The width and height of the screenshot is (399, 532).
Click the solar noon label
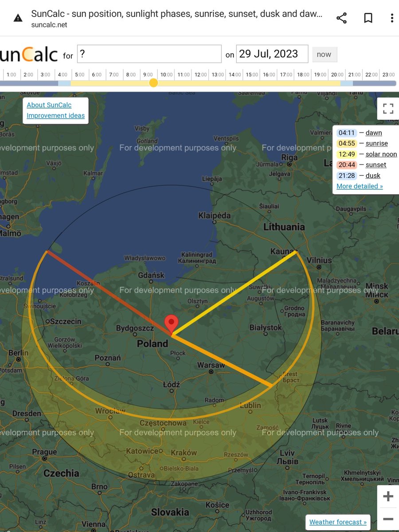coord(381,154)
